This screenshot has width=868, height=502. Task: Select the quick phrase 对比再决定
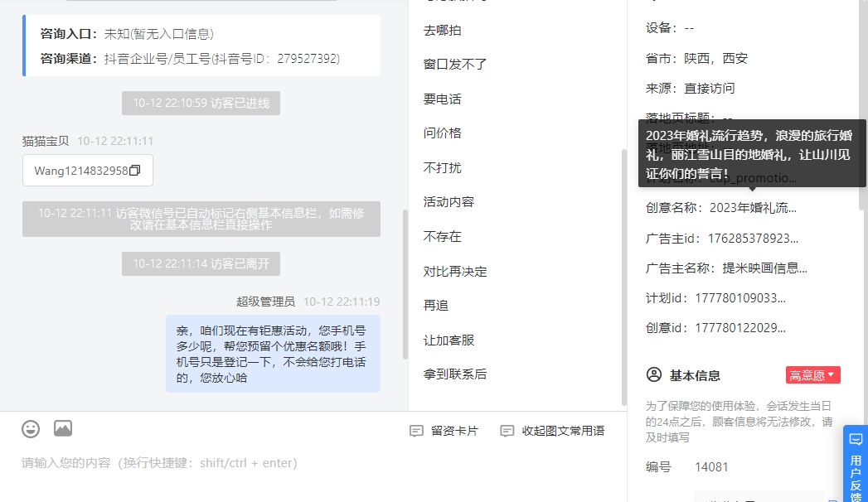click(455, 272)
